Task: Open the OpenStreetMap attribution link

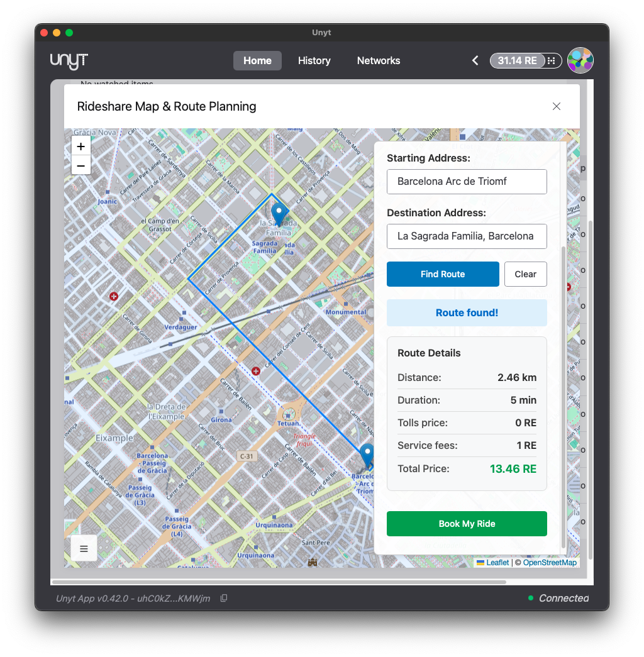Action: (x=550, y=562)
